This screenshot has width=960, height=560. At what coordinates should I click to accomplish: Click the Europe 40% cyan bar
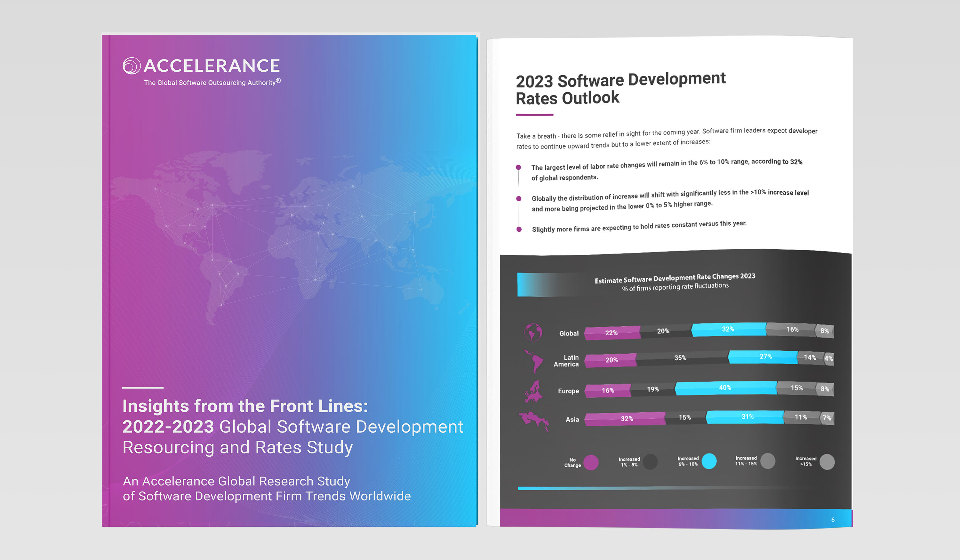pyautogui.click(x=726, y=388)
